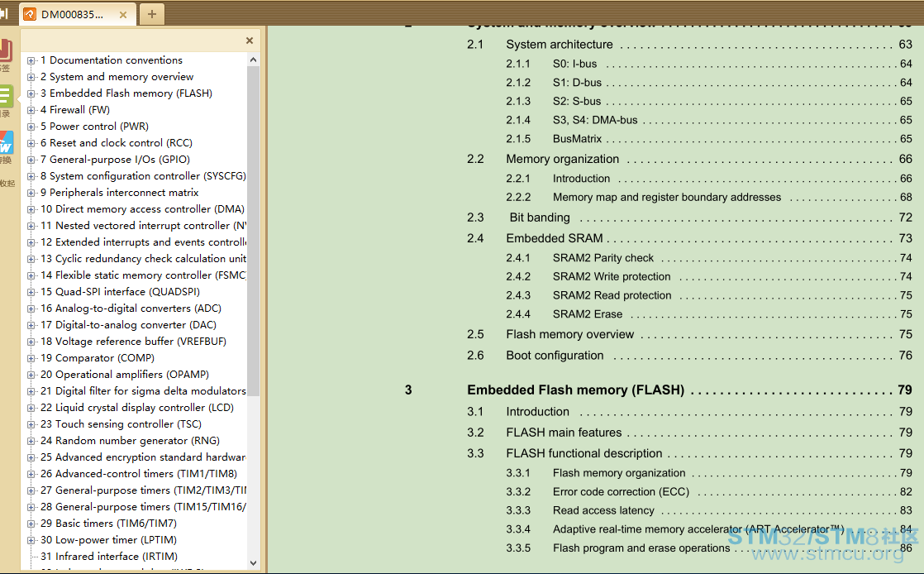This screenshot has width=924, height=574.
Task: Go to 2.1 System architecture entry
Action: [x=689, y=44]
